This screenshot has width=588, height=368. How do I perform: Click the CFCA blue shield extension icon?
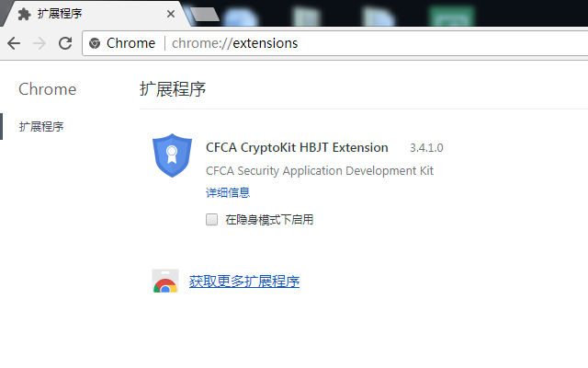[172, 155]
